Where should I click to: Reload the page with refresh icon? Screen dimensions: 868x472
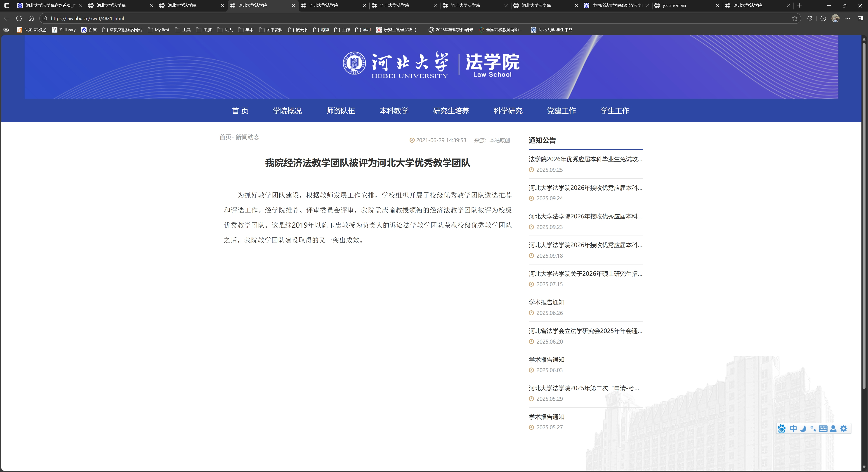click(19, 18)
